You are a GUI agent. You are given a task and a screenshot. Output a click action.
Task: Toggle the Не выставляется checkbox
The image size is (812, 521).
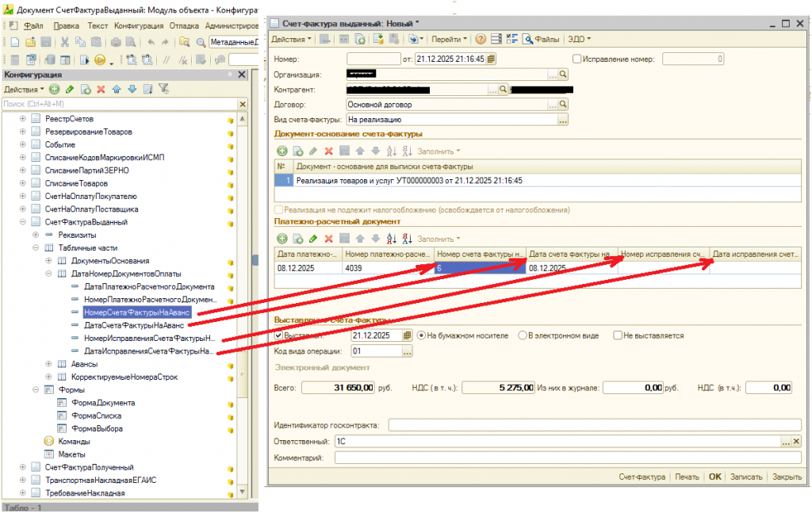[617, 335]
